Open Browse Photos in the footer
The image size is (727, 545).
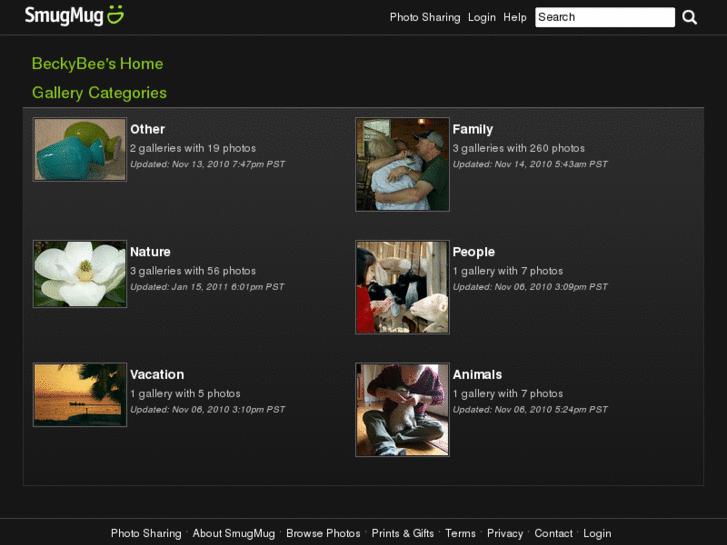[323, 533]
